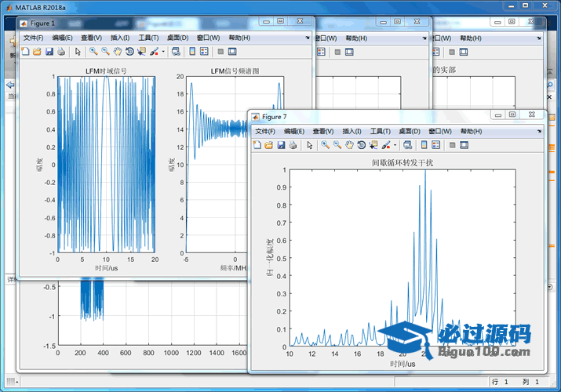Image resolution: width=561 pixels, height=392 pixels.
Task: Show Plot Tools and dock icon in Figure 1
Action: coord(232,52)
